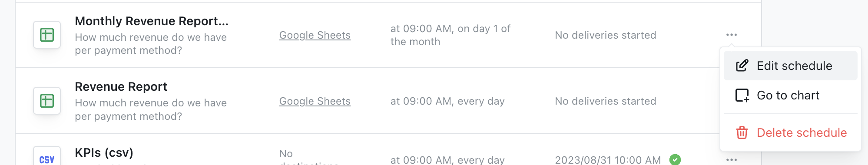Click the pencil icon beside Edit schedule
Image resolution: width=868 pixels, height=165 pixels.
coord(742,66)
